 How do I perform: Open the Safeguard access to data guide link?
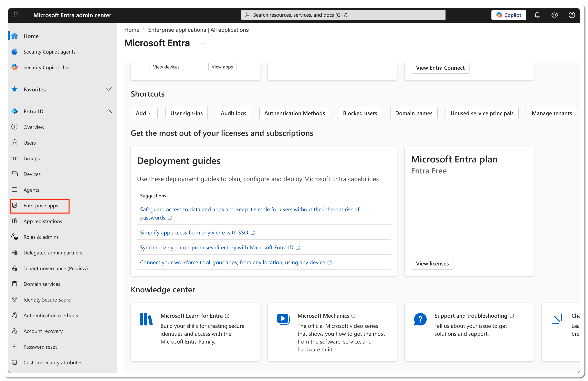pos(250,214)
